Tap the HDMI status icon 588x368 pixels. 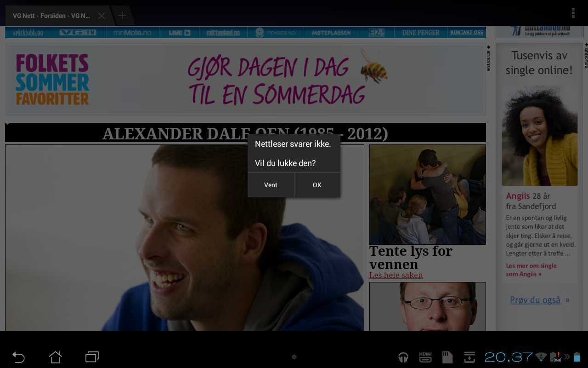[425, 357]
